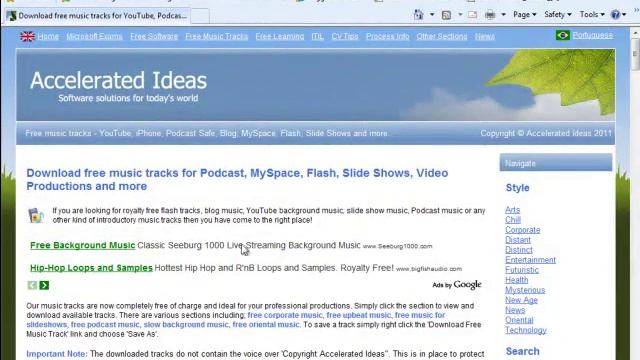Open the ITIL section

click(318, 36)
